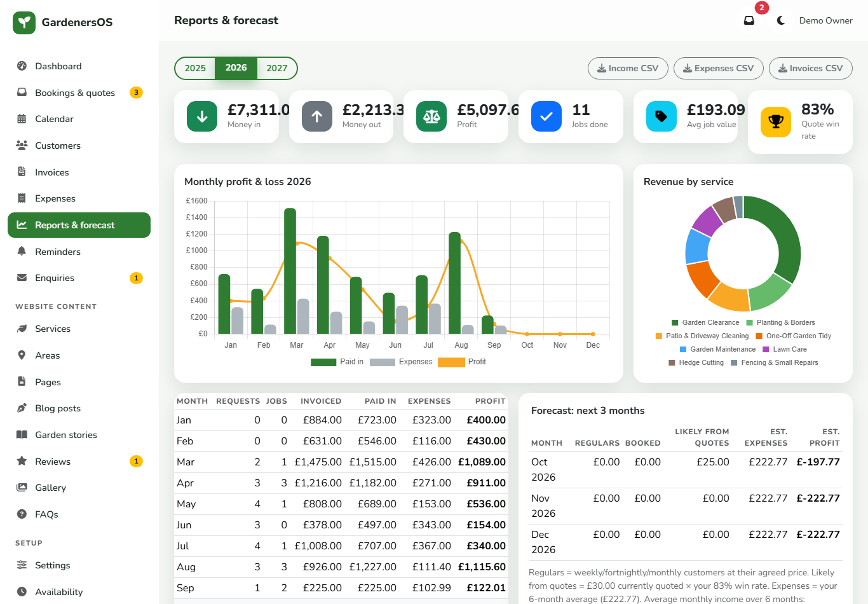Export the Invoices CSV
Viewport: 868px width, 604px height.
tap(811, 68)
